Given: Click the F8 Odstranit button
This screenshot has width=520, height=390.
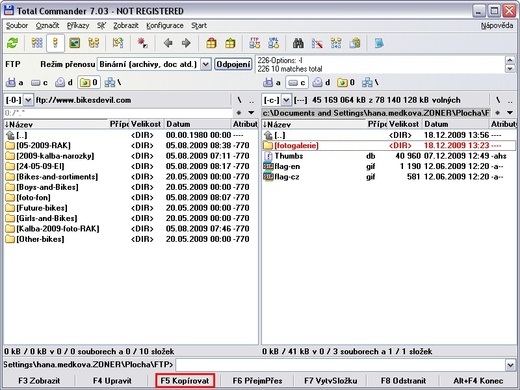Looking at the screenshot, I should tap(403, 381).
